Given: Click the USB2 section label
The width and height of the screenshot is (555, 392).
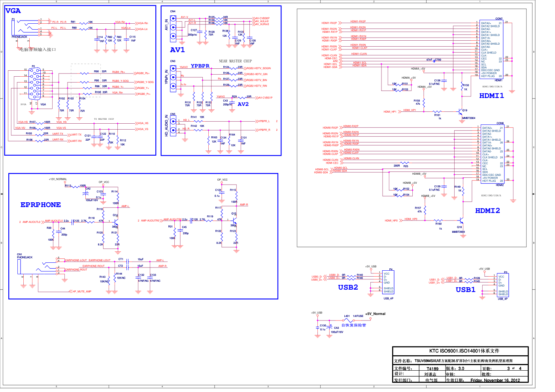Looking at the screenshot, I should tap(348, 287).
